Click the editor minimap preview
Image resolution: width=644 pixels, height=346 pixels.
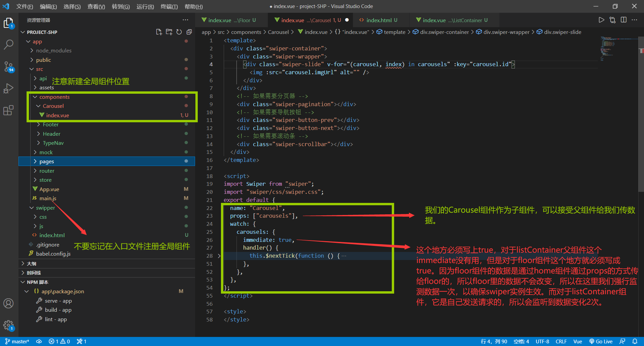(618, 49)
